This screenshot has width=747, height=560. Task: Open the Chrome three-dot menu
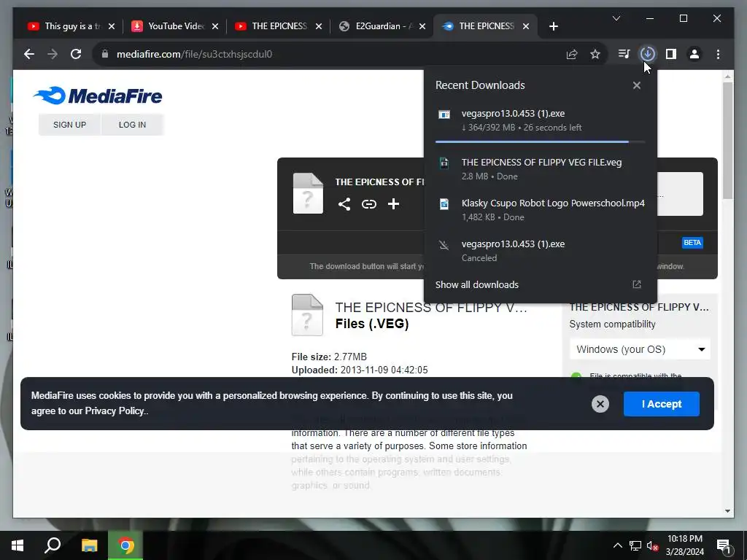(718, 54)
